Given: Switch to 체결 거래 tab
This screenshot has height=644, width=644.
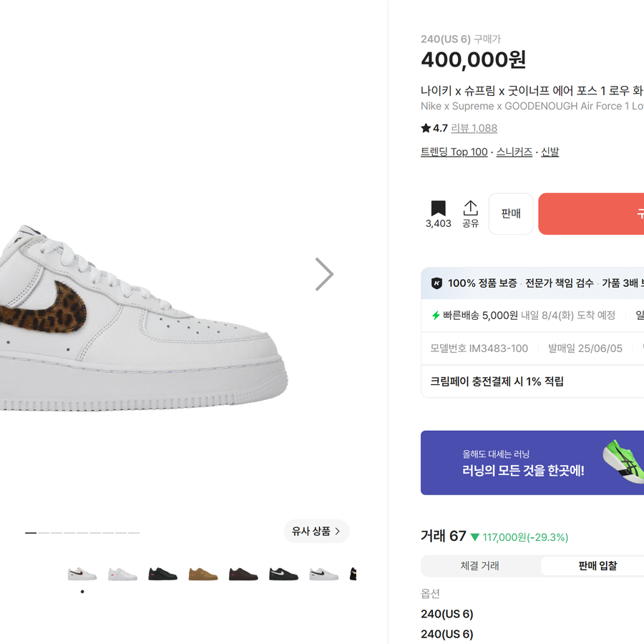Looking at the screenshot, I should pos(479,565).
